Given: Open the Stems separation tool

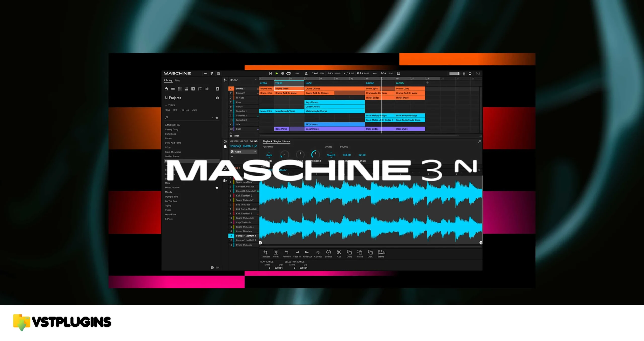Looking at the screenshot, I should tap(381, 252).
